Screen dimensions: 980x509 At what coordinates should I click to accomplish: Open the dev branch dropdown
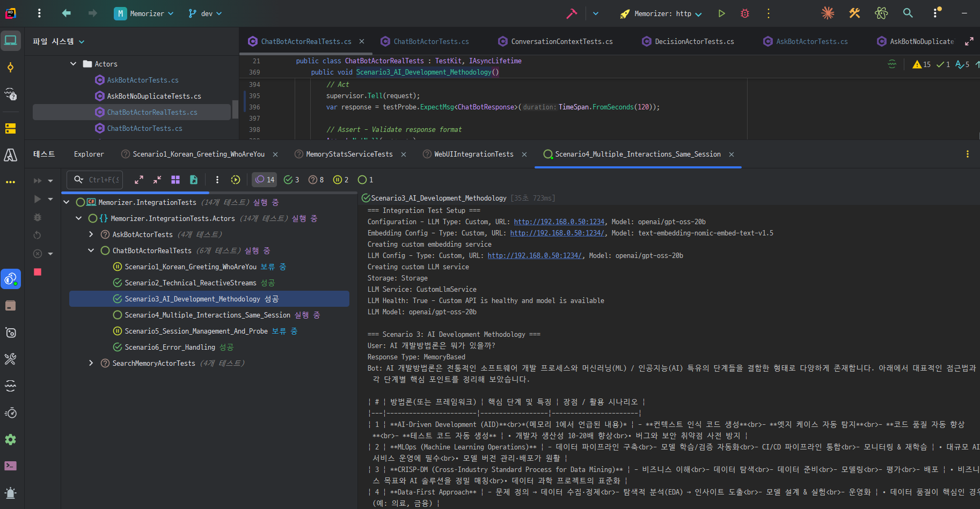click(205, 13)
